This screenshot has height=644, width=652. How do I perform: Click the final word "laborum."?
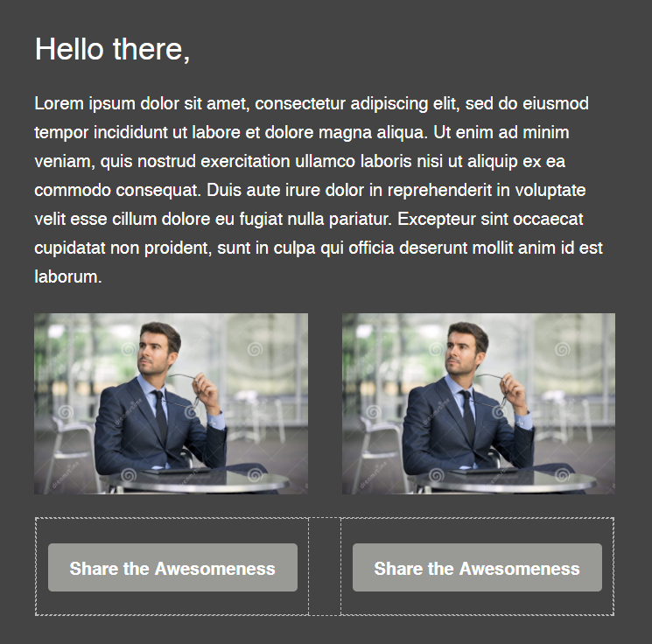tap(68, 276)
